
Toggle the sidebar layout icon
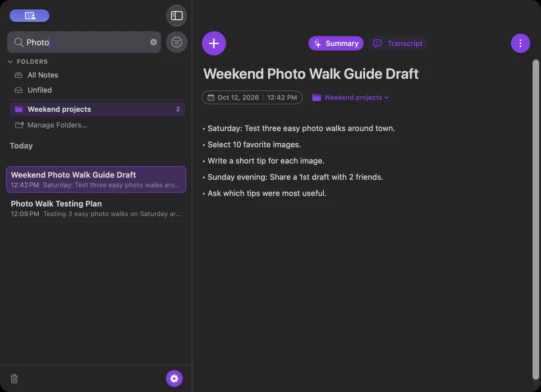[x=177, y=16]
